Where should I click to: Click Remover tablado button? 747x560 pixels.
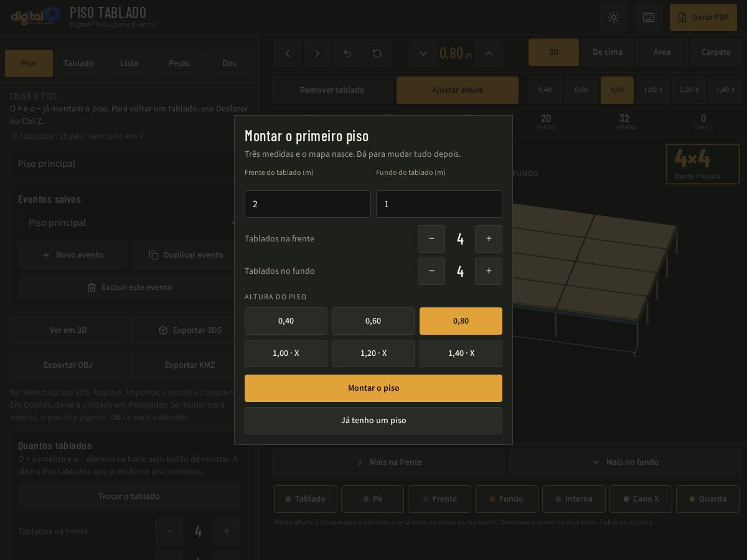332,90
